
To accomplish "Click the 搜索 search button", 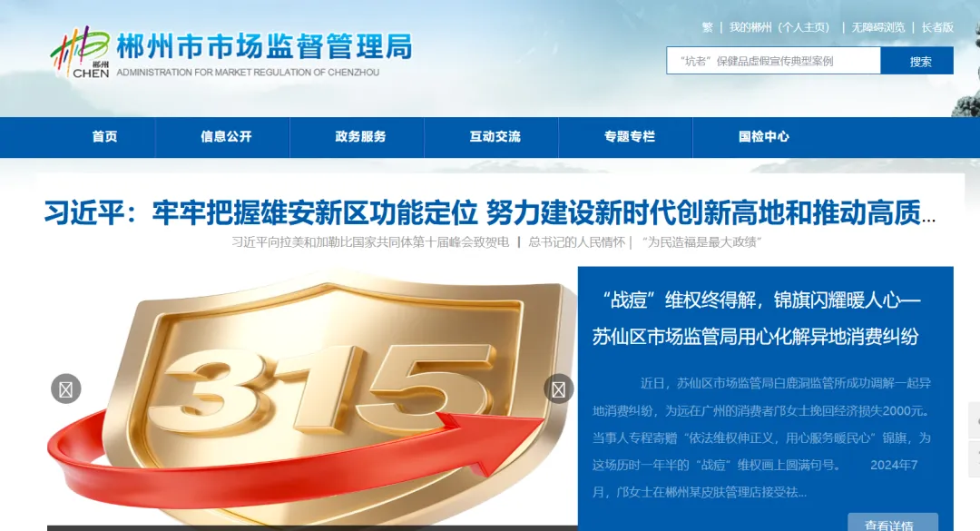I will (918, 60).
